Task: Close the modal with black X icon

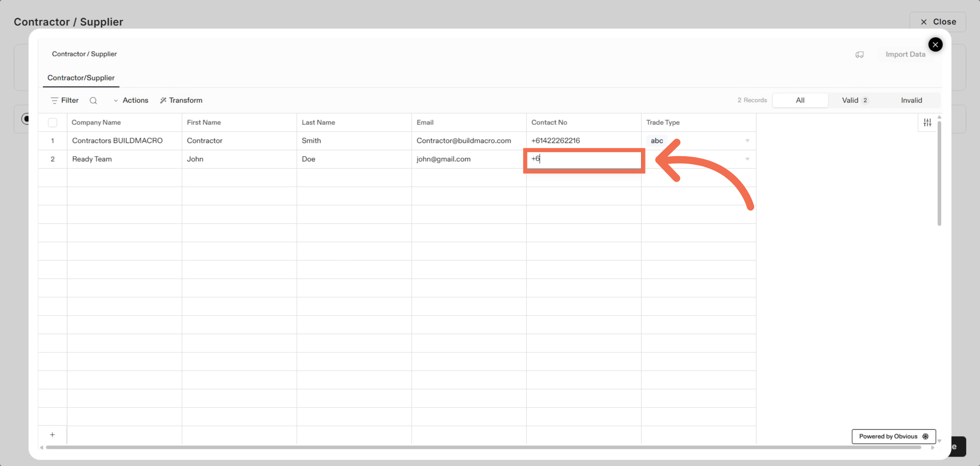Action: (935, 45)
